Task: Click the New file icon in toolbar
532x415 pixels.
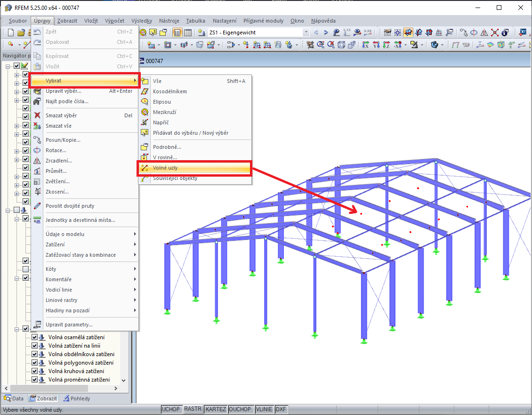Action: [11, 33]
